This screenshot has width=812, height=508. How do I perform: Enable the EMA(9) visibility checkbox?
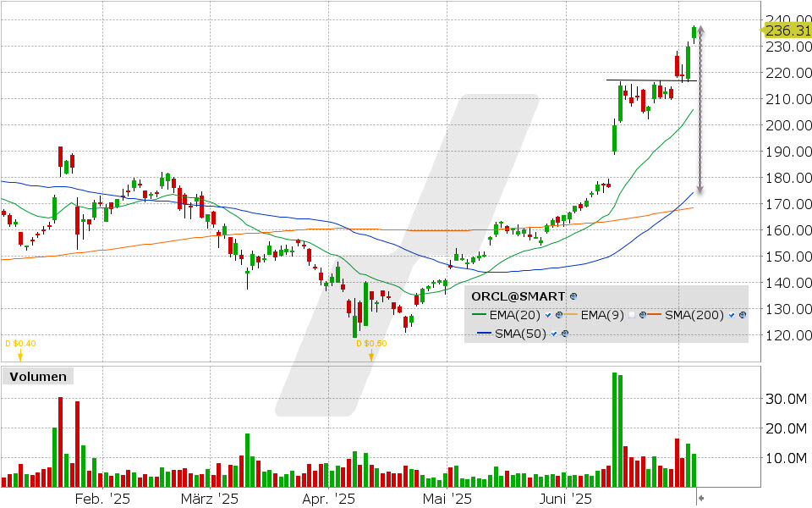pos(631,315)
